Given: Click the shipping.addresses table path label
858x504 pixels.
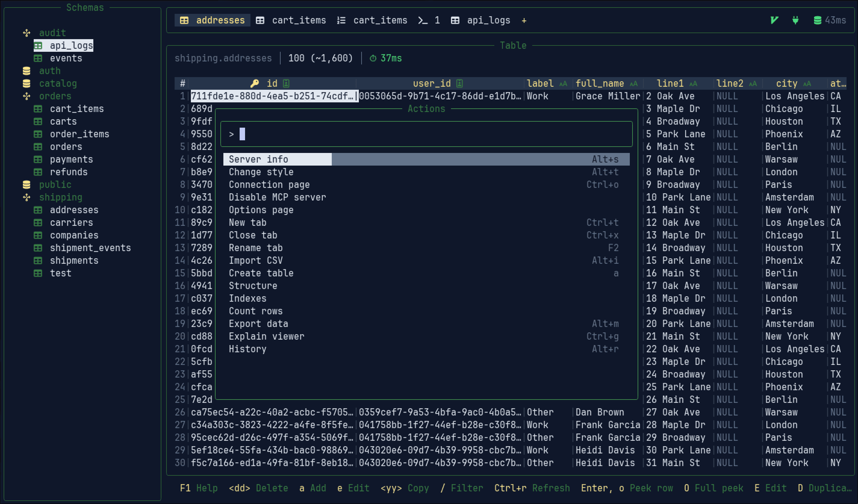Looking at the screenshot, I should coord(223,58).
